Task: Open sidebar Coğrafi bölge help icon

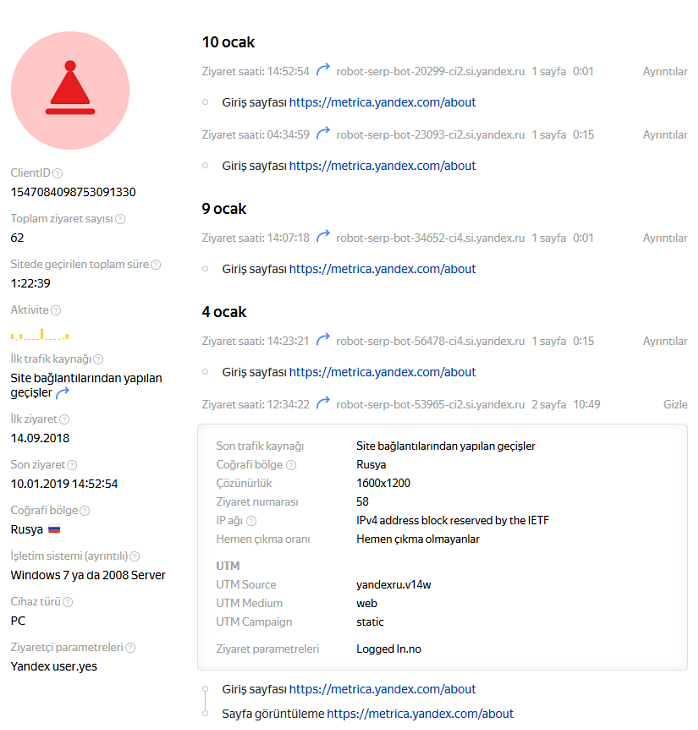Action: tap(85, 511)
